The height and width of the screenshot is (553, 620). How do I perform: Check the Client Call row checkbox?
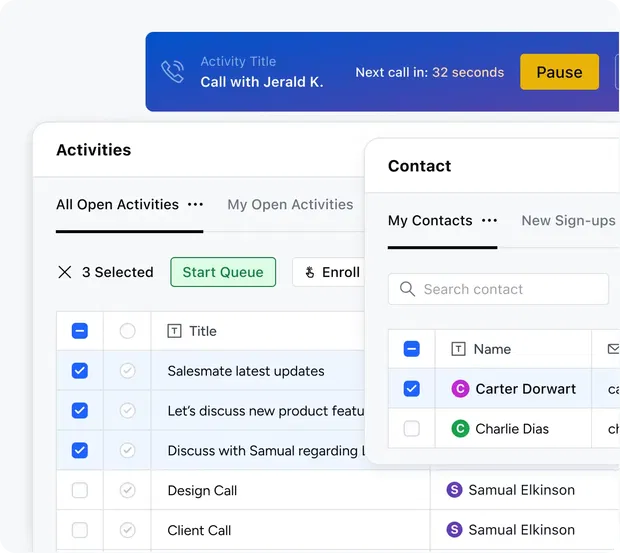point(80,530)
